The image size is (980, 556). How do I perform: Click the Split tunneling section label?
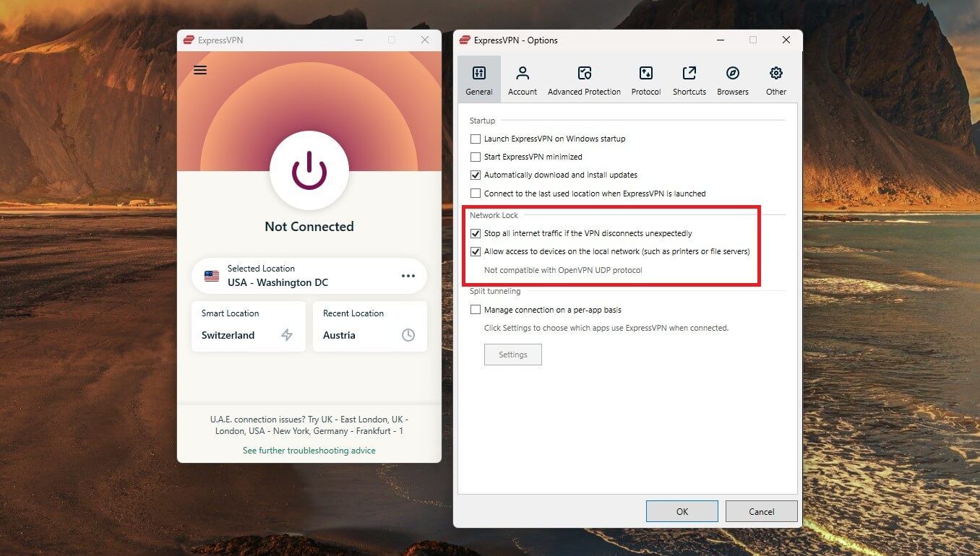click(x=495, y=291)
